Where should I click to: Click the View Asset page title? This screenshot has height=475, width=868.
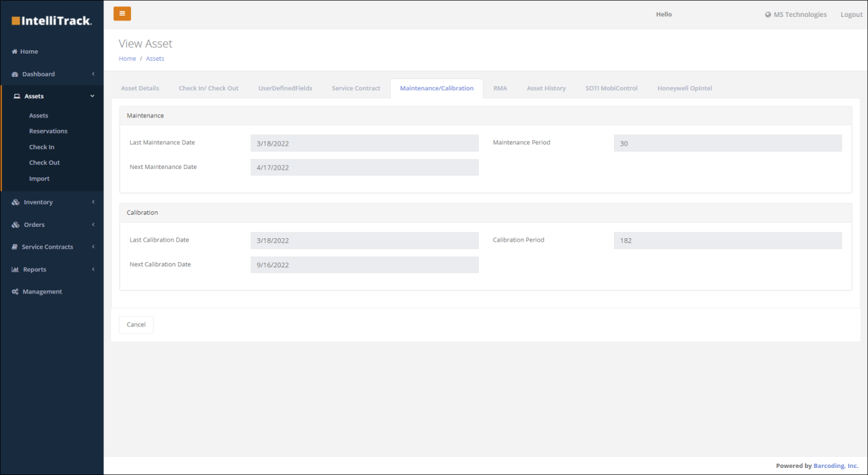[146, 44]
